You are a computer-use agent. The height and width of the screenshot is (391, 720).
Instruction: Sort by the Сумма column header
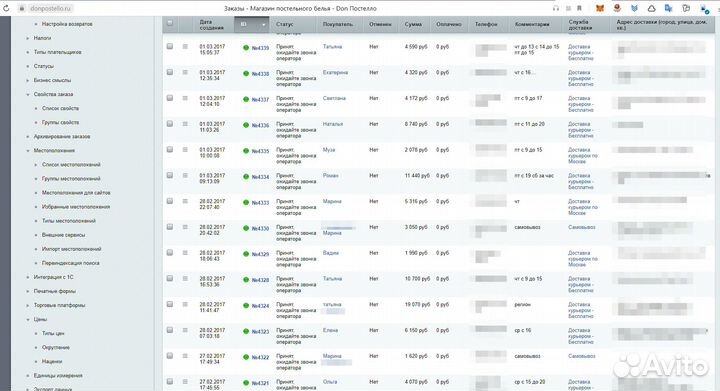pos(413,24)
